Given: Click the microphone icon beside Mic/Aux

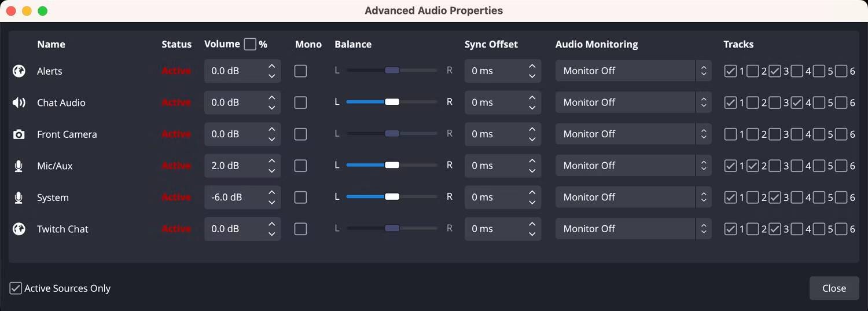Looking at the screenshot, I should pos(19,166).
